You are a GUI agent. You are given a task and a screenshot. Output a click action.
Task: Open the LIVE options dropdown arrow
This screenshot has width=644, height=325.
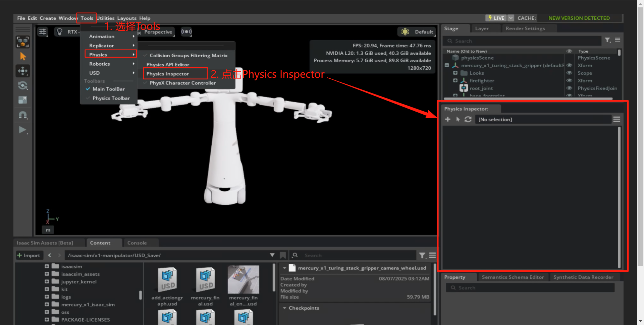(x=511, y=18)
